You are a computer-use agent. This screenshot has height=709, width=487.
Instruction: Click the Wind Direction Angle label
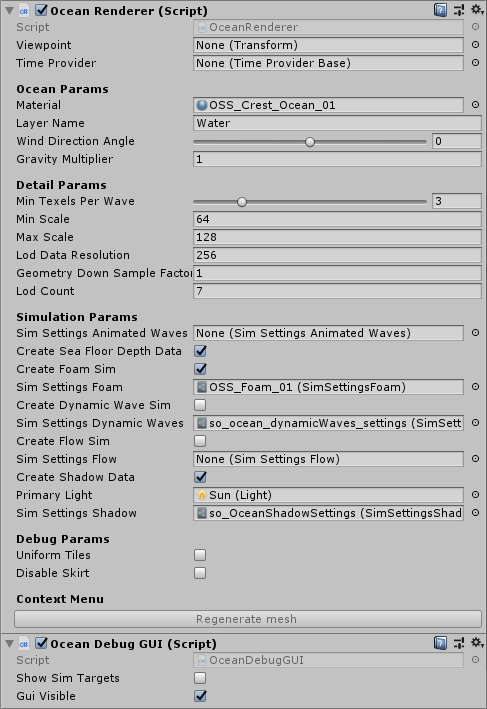pyautogui.click(x=76, y=141)
